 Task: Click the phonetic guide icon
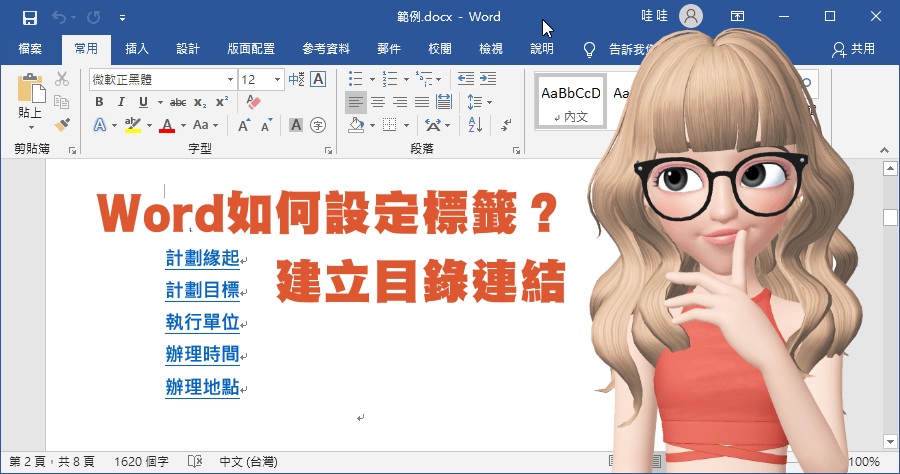pyautogui.click(x=296, y=79)
